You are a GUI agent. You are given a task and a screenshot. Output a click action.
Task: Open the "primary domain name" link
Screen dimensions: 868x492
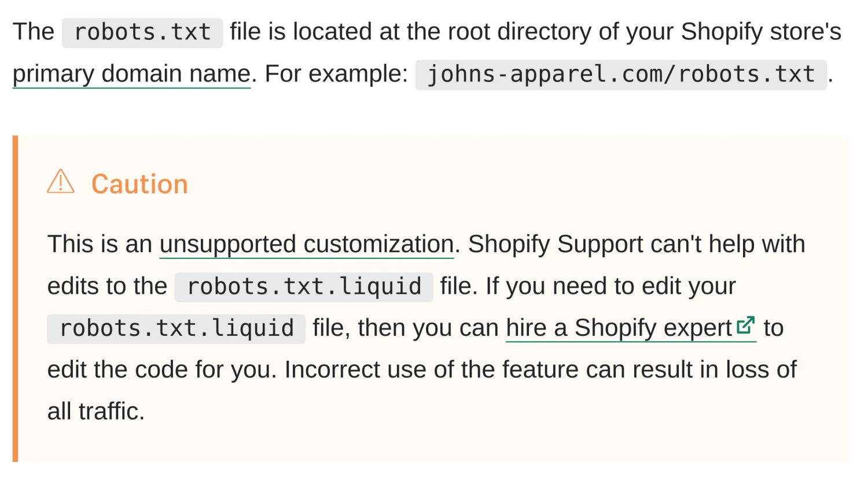[x=131, y=74]
